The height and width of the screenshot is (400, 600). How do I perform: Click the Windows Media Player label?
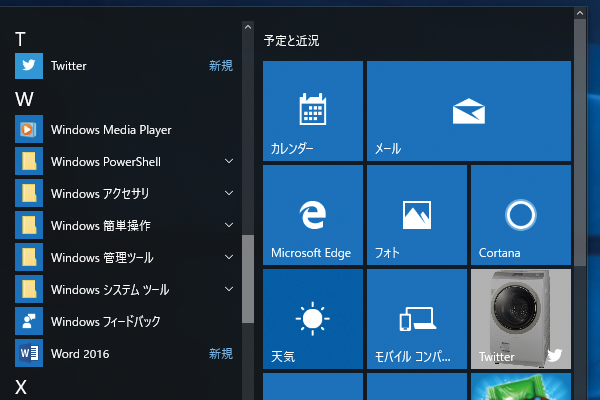click(111, 130)
